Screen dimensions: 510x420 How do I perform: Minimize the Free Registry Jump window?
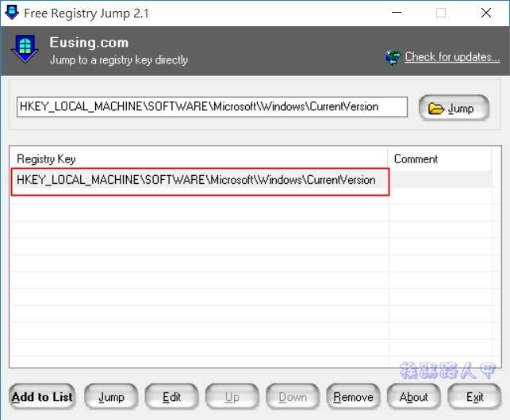(x=397, y=13)
